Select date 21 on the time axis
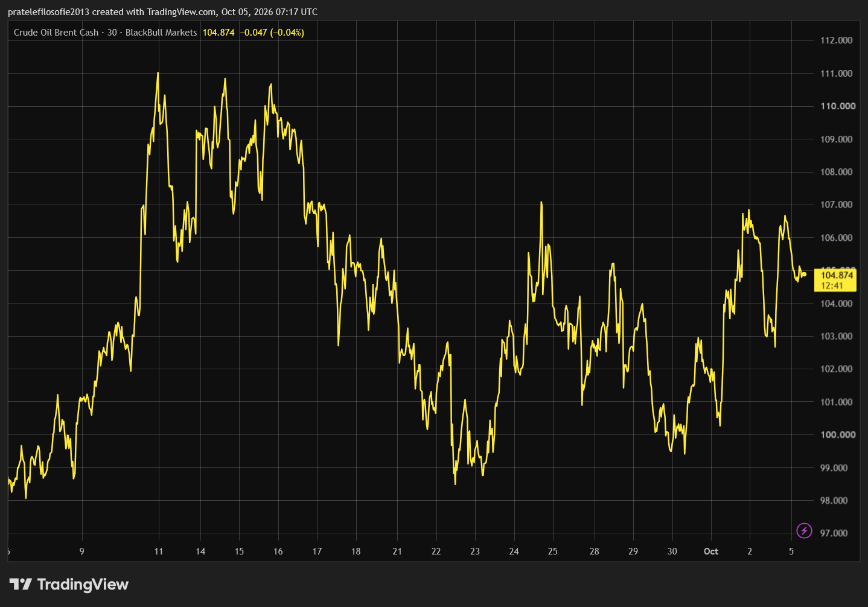The height and width of the screenshot is (607, 868). 397,551
